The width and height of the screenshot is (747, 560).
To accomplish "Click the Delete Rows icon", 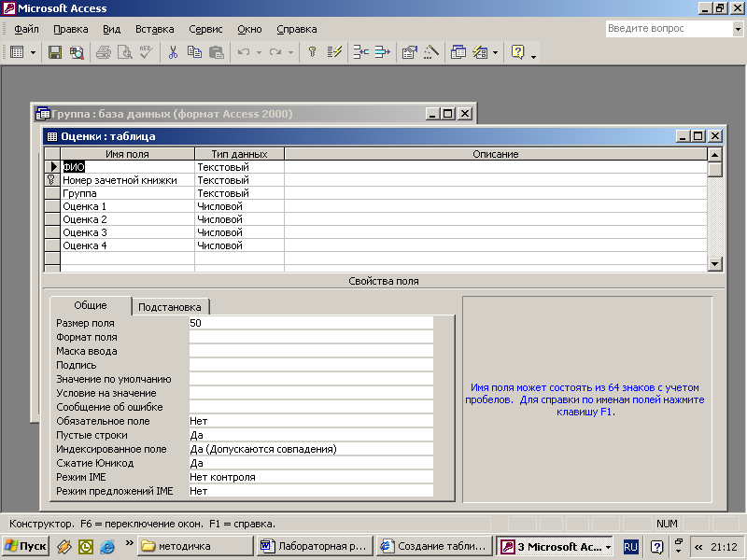I will (382, 52).
